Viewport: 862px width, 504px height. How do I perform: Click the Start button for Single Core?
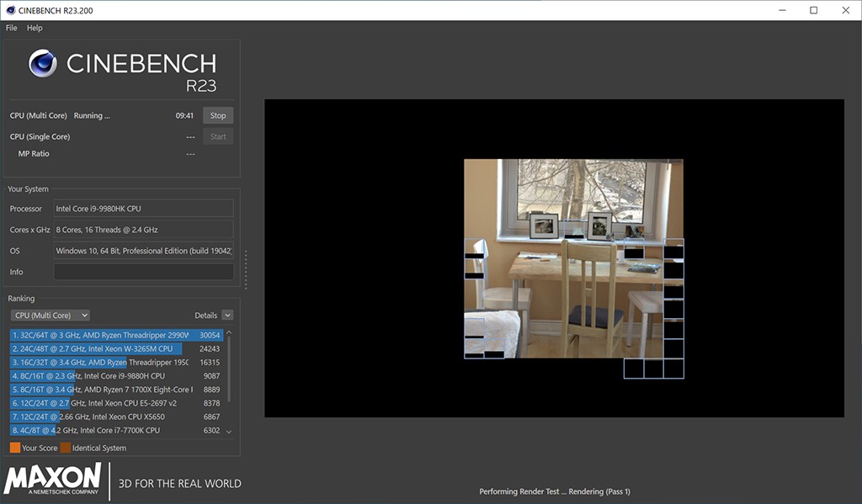coord(218,136)
